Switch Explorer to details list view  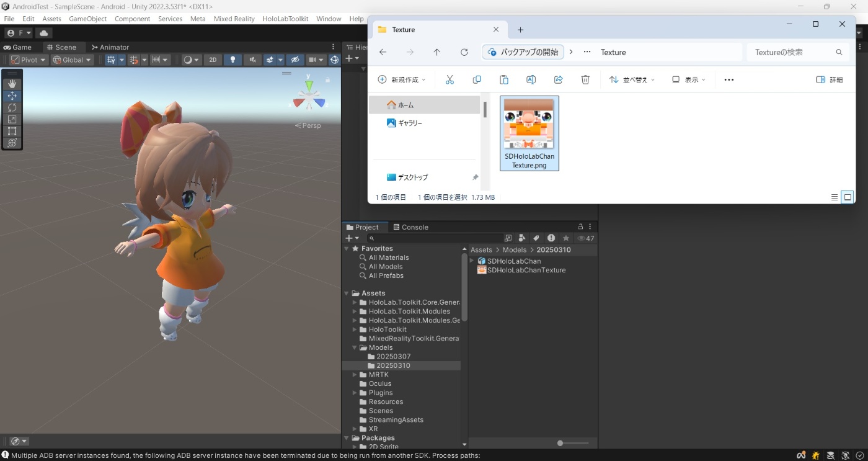click(x=835, y=197)
